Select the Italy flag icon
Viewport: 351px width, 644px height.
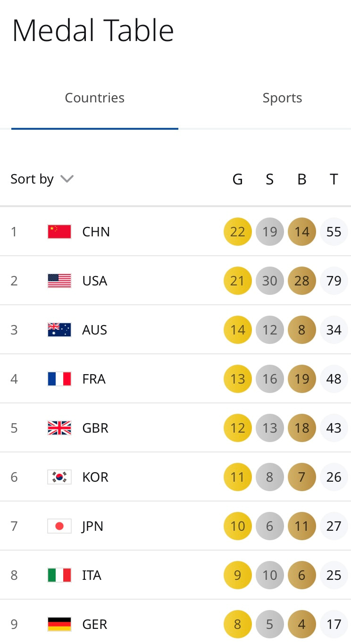[59, 575]
